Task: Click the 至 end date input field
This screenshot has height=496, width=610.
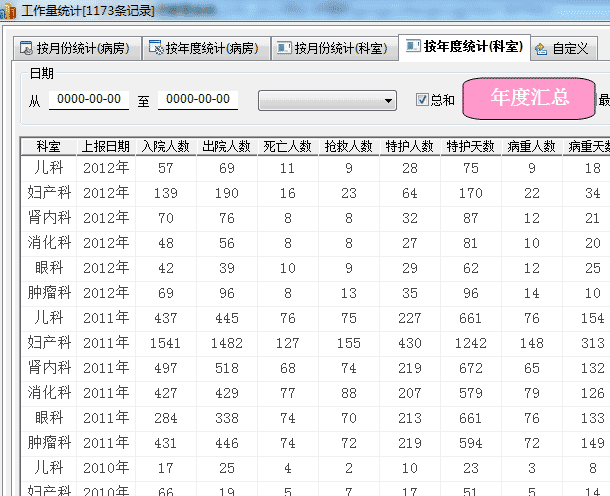Action: coord(198,100)
